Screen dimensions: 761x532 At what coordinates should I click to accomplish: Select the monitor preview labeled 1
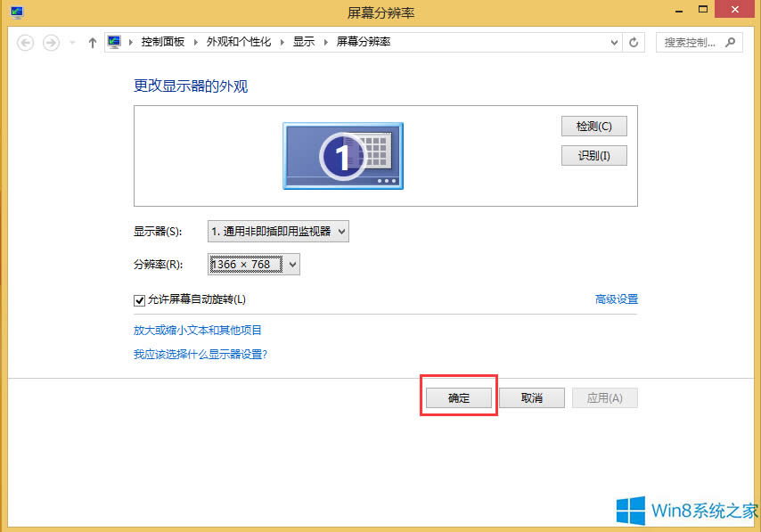click(343, 155)
